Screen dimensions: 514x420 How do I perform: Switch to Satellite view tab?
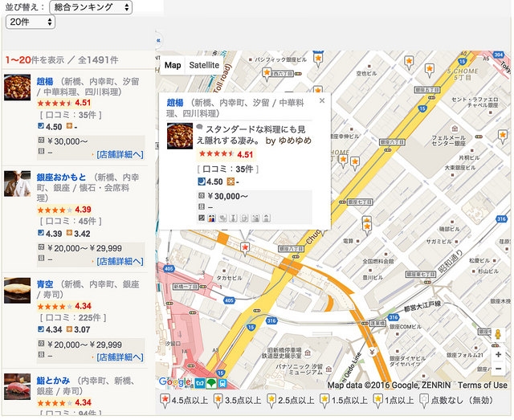click(x=204, y=65)
